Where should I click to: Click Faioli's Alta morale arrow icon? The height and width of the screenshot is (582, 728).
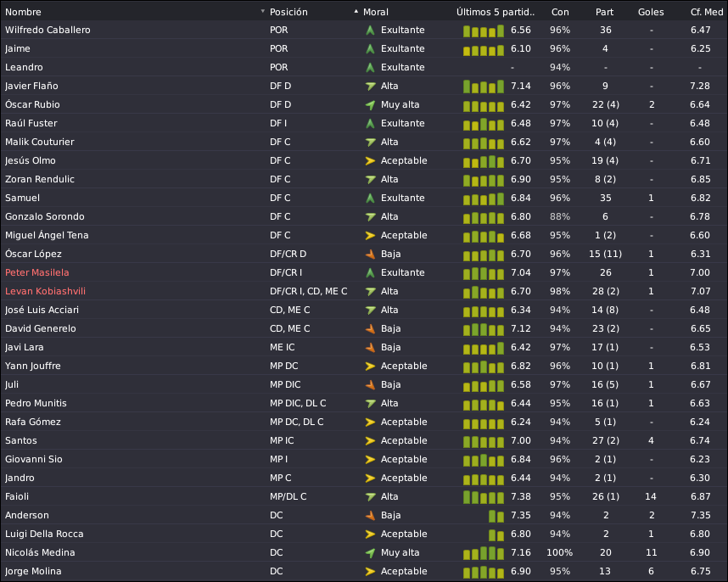click(x=370, y=496)
